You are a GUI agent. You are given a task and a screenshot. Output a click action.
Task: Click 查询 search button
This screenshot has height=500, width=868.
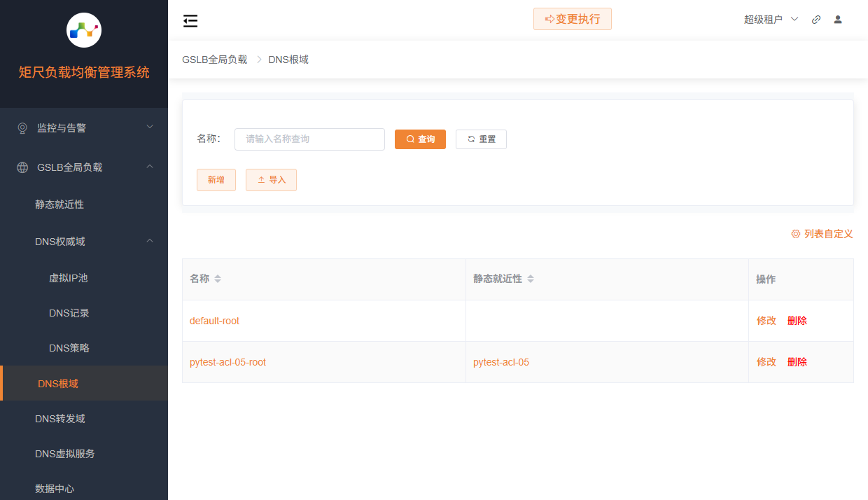click(x=420, y=139)
